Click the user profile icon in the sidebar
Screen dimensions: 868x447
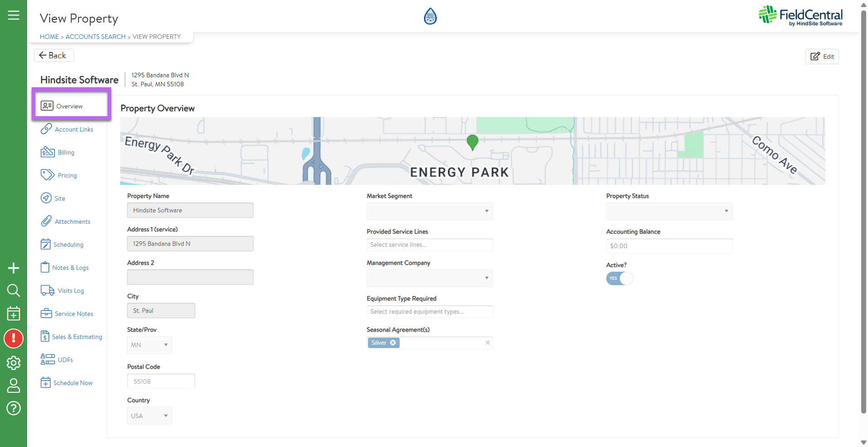[x=14, y=386]
